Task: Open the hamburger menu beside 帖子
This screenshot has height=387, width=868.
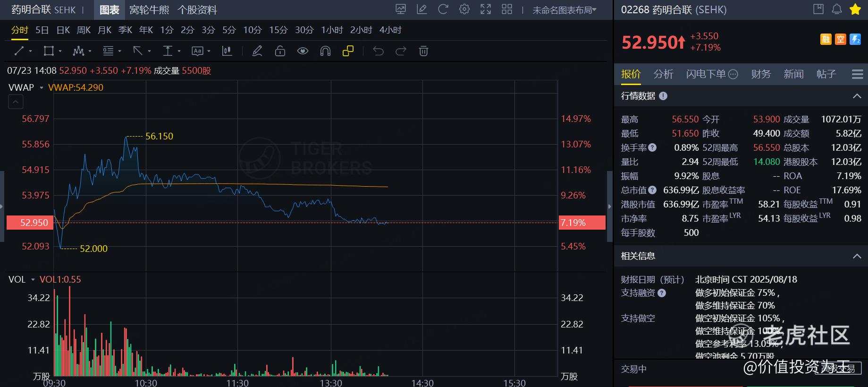Action: pos(858,74)
